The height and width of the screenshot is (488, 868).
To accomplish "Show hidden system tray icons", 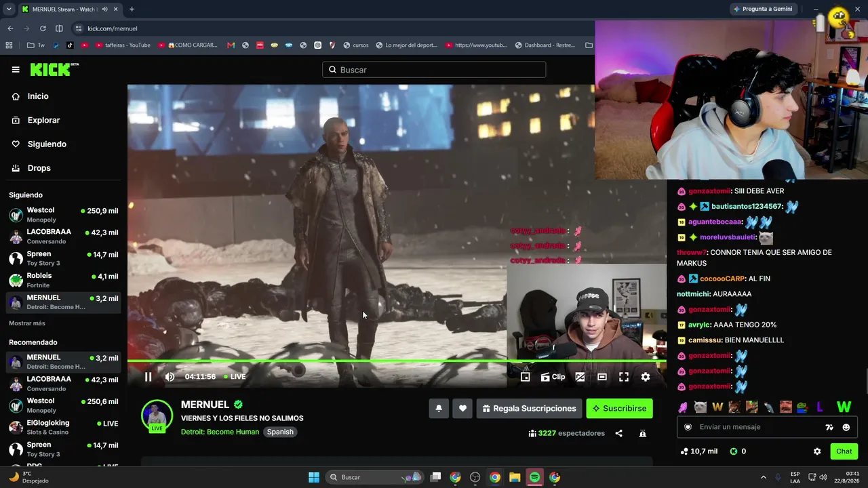I will point(763,477).
